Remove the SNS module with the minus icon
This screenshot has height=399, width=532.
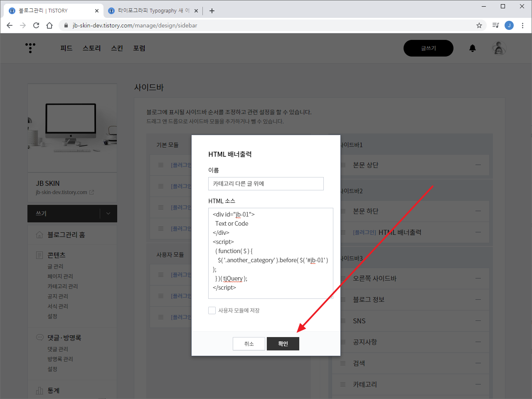pyautogui.click(x=478, y=321)
